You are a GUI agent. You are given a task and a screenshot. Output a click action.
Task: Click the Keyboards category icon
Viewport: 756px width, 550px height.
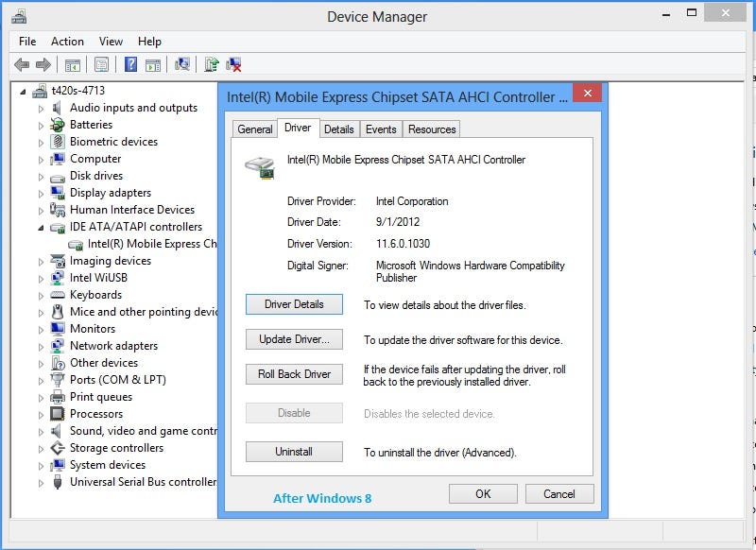tap(58, 295)
